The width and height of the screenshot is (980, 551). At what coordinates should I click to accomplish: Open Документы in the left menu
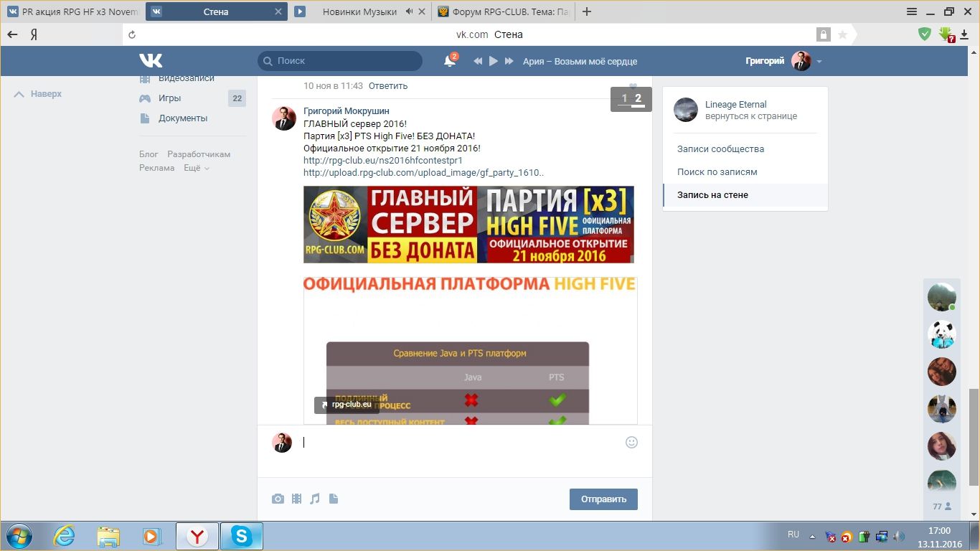click(x=183, y=118)
